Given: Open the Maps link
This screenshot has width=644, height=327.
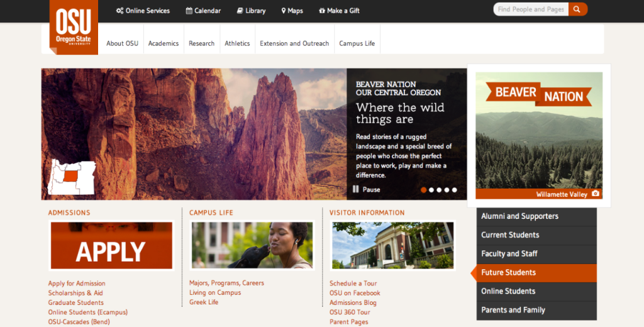Looking at the screenshot, I should pyautogui.click(x=296, y=11).
